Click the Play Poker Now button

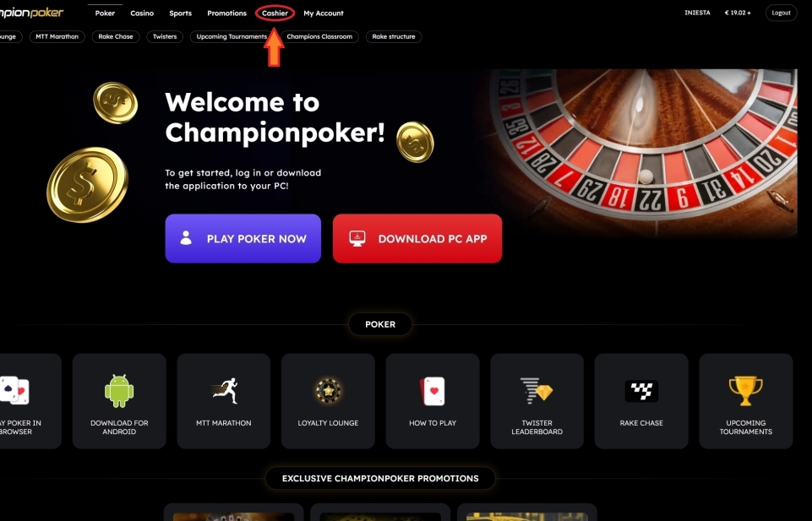[x=243, y=238]
